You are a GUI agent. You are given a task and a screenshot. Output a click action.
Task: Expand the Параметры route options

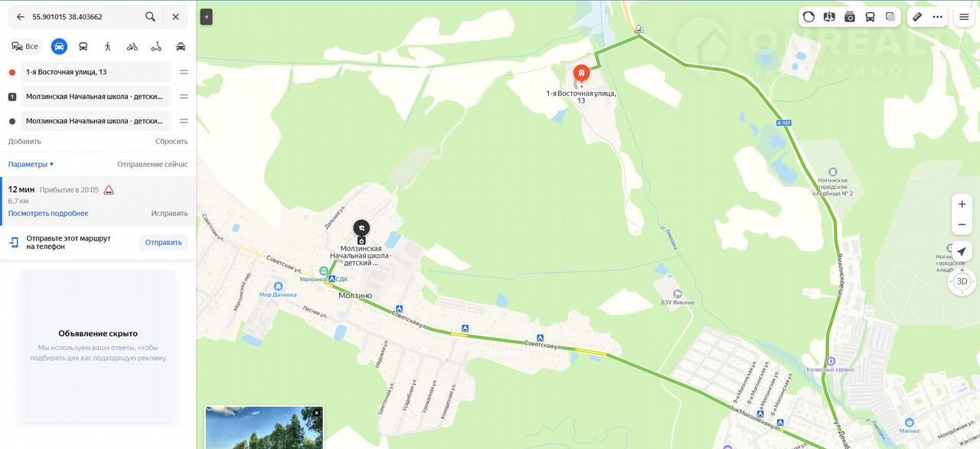[31, 164]
